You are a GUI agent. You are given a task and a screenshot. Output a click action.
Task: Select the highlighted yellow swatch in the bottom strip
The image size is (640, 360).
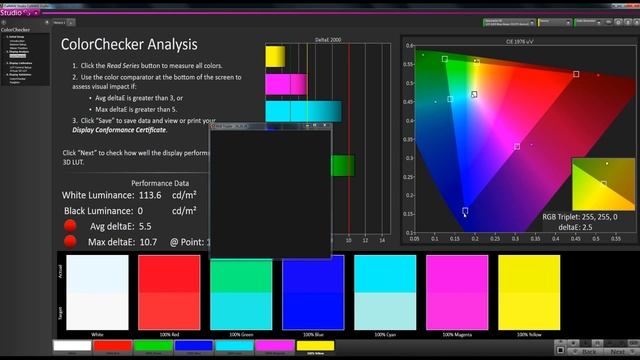click(315, 346)
